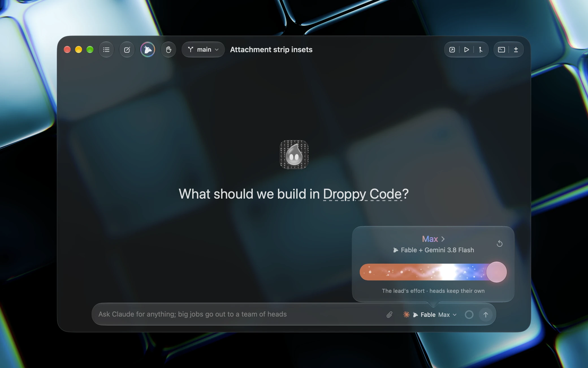Minimize with the yellow window button

click(79, 50)
